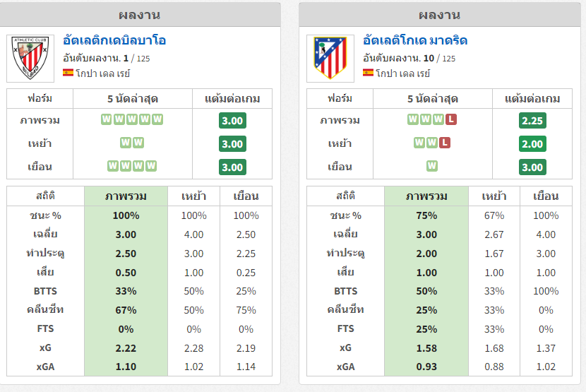Select the ภาพรวม stats tab for Bilbao
Image resolution: width=586 pixels, height=392 pixels.
point(126,196)
